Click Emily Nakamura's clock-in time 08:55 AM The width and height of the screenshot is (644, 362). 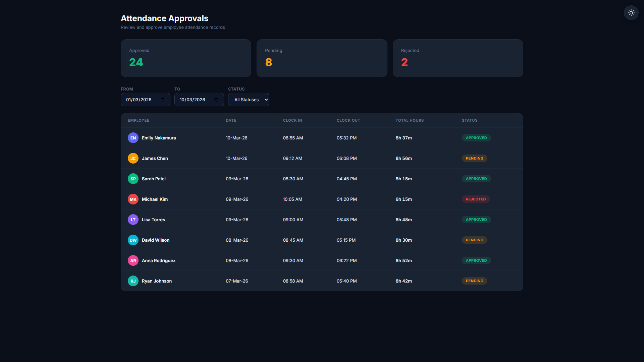pos(293,138)
